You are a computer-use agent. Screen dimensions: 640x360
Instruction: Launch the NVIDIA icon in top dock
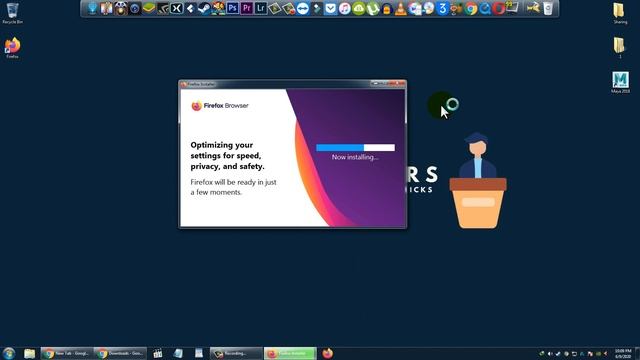point(163,9)
